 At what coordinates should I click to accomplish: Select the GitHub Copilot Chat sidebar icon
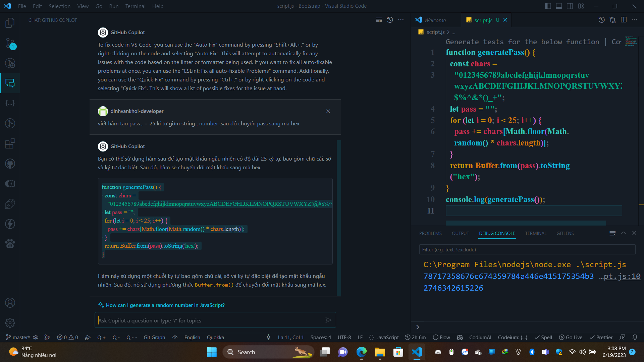(x=10, y=83)
